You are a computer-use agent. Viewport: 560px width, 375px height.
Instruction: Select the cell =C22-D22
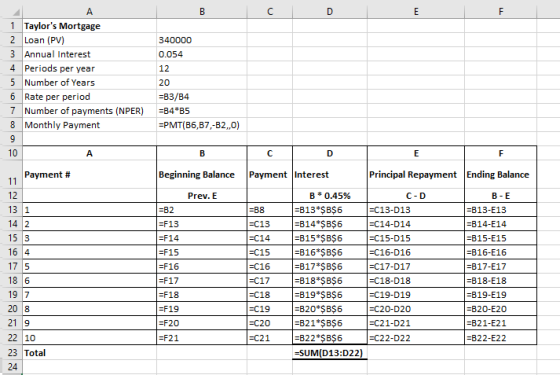(x=416, y=338)
